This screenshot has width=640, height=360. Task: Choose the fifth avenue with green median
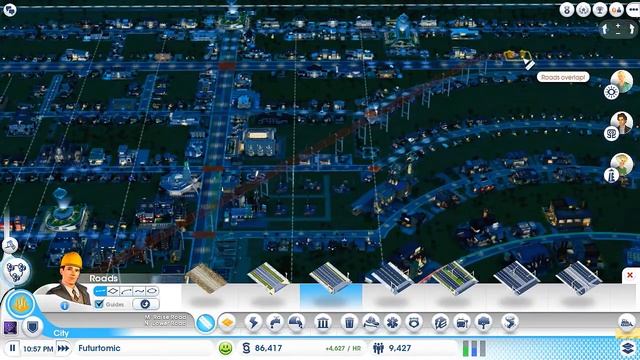tap(454, 279)
